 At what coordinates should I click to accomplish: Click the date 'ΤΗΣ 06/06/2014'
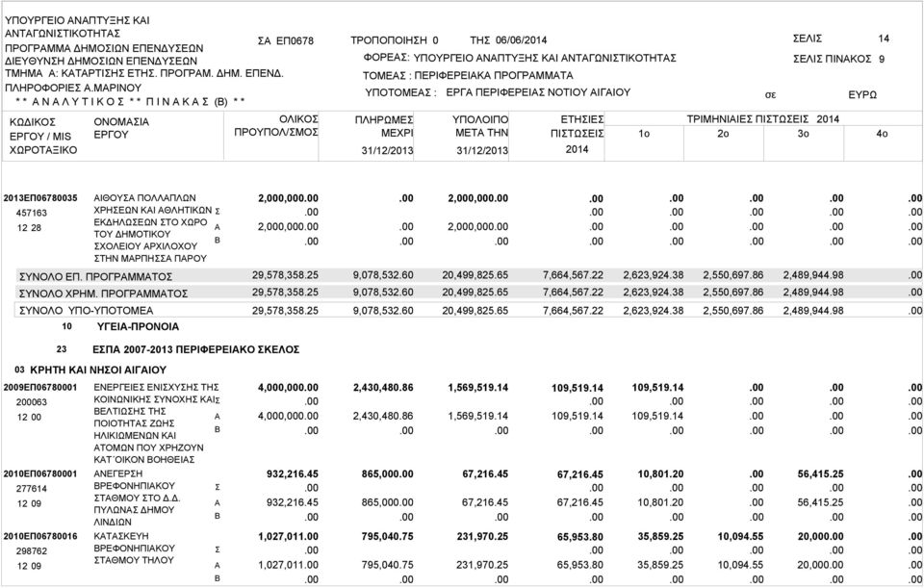[508, 40]
